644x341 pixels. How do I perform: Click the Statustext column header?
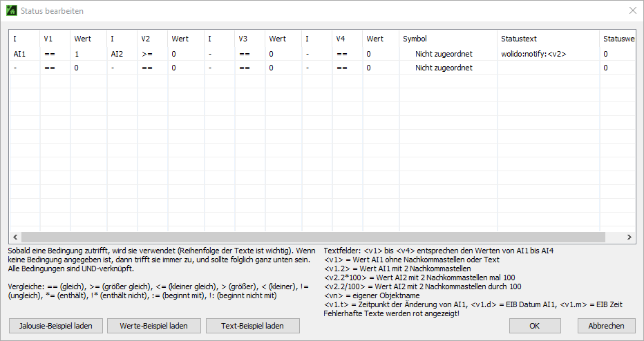click(x=549, y=39)
